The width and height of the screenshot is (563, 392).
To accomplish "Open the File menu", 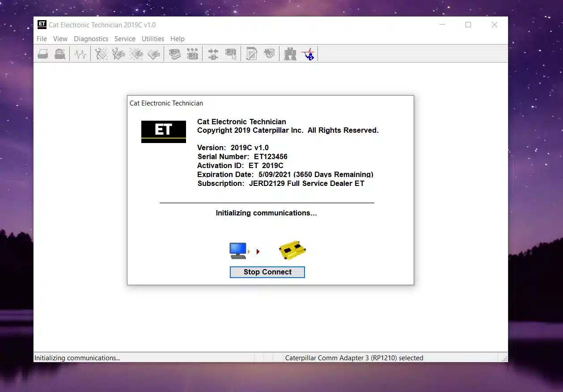I will point(42,39).
